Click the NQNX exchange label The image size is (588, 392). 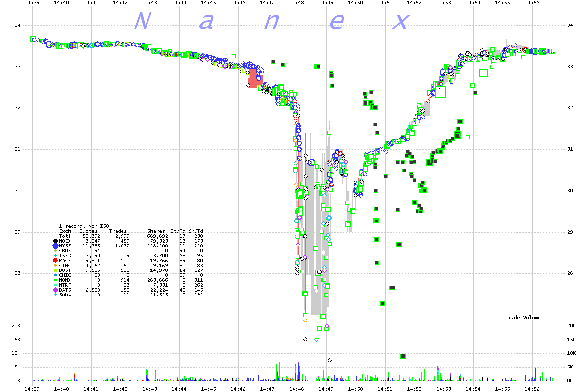coord(65,280)
